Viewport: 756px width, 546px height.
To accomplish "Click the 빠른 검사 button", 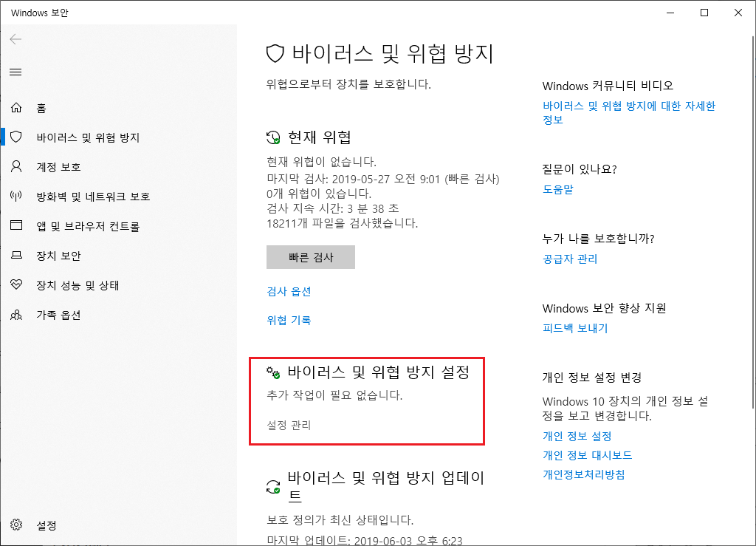I will [x=311, y=257].
